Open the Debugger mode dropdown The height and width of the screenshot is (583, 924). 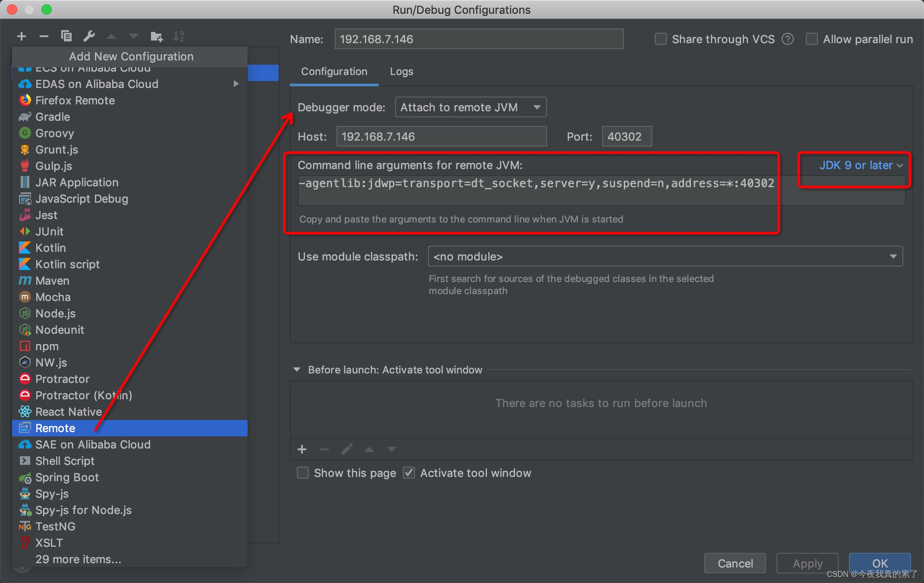(470, 107)
